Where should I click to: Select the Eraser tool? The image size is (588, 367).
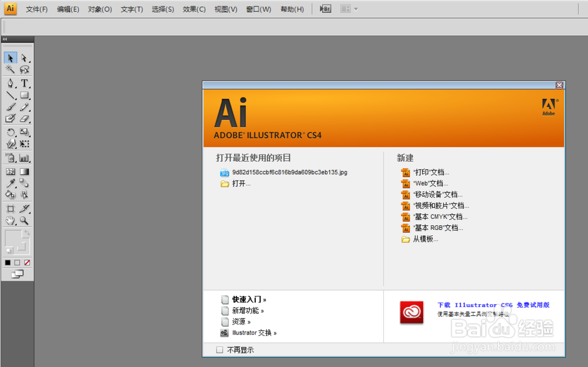coord(24,119)
